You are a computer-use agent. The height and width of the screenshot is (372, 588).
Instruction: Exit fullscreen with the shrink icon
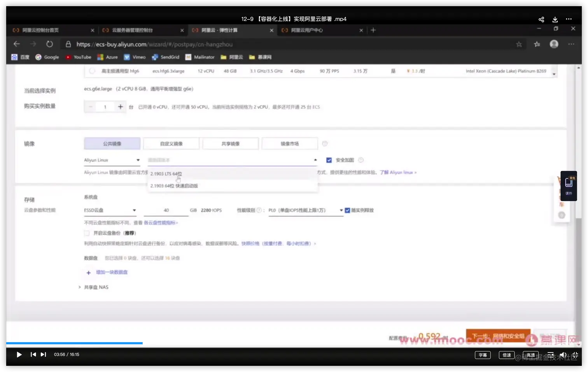pos(575,355)
